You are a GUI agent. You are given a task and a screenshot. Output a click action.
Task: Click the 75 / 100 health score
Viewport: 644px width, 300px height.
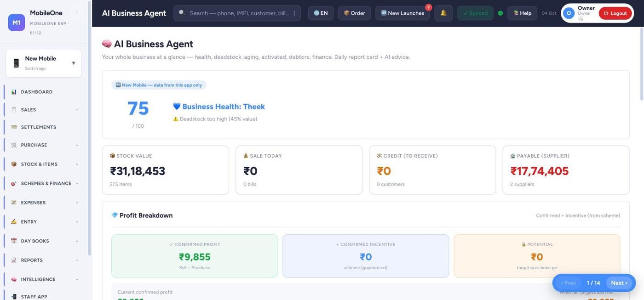click(138, 113)
